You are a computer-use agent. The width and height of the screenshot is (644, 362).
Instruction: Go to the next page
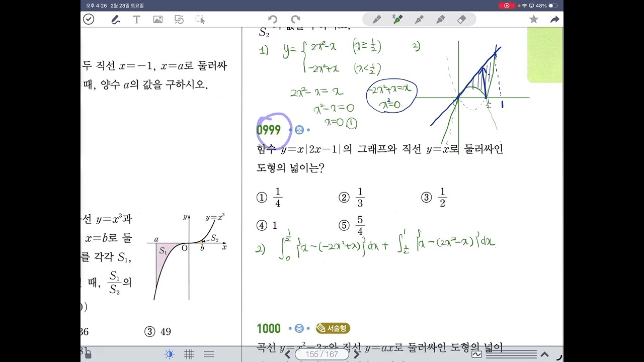click(357, 354)
